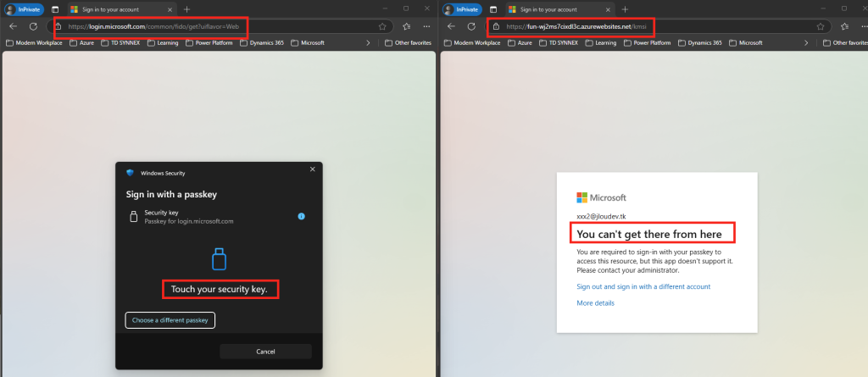Add page to favorites star in left browser

[x=382, y=26]
